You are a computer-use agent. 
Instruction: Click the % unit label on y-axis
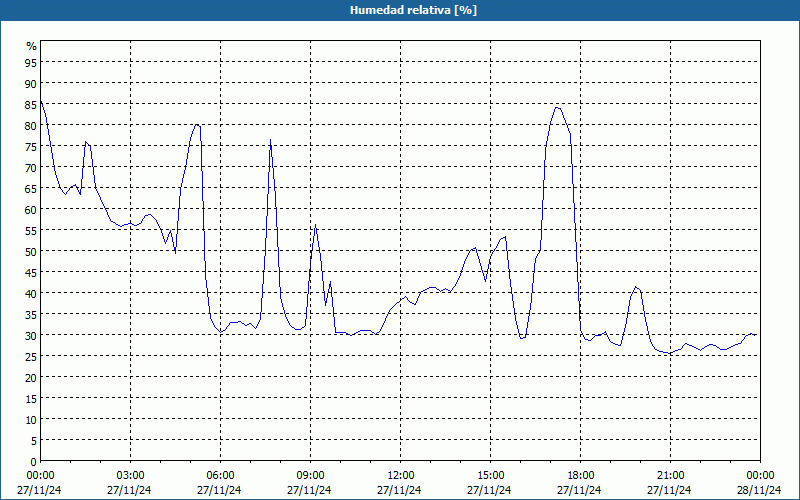[x=32, y=46]
